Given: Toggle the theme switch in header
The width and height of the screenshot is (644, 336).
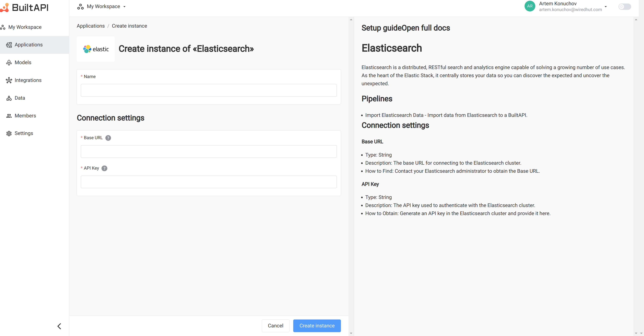Looking at the screenshot, I should [x=624, y=7].
